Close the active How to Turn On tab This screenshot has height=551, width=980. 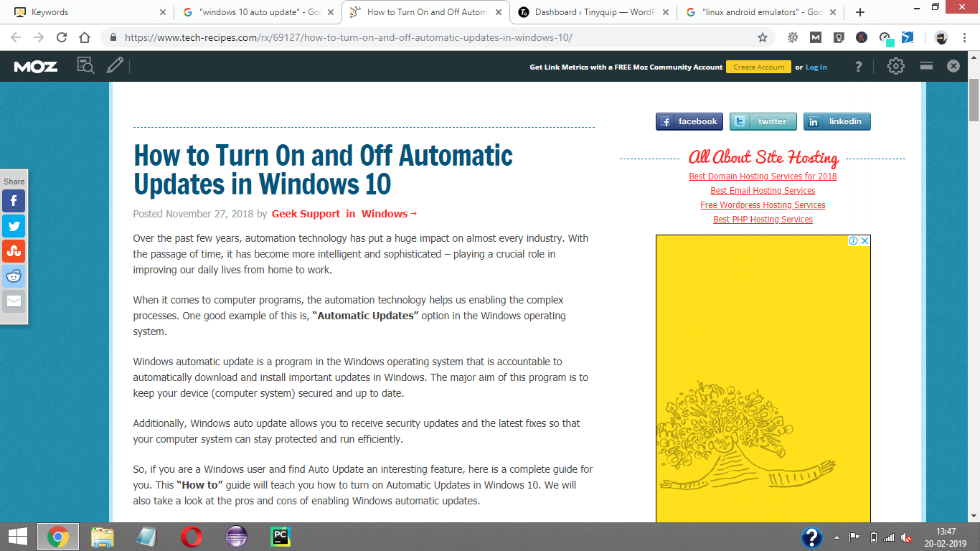(498, 12)
